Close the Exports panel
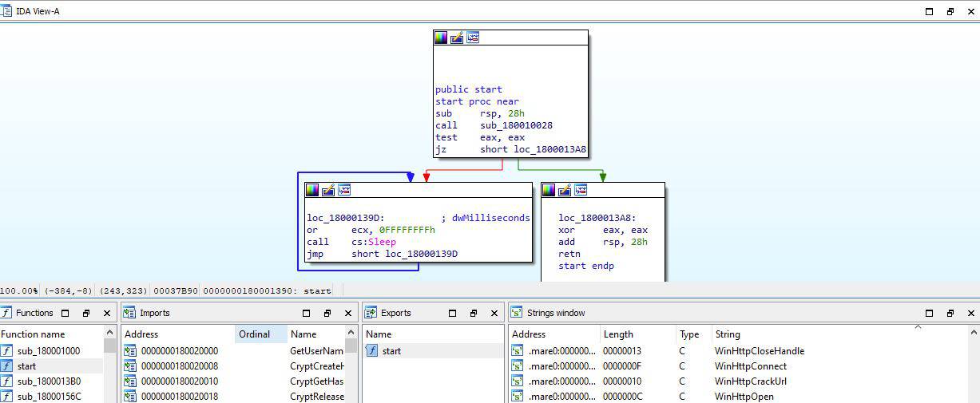Image resolution: width=980 pixels, height=403 pixels. coord(493,314)
